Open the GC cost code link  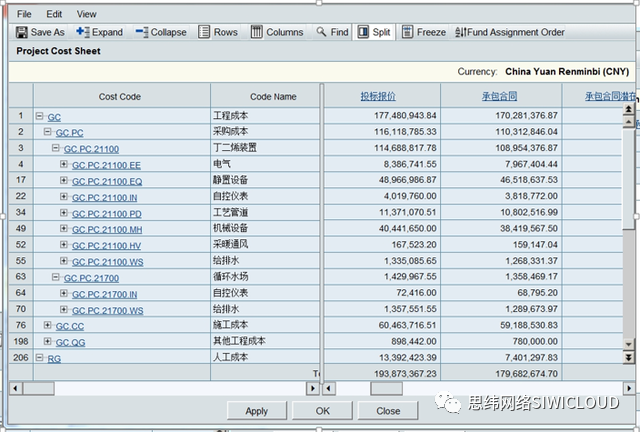pyautogui.click(x=54, y=117)
